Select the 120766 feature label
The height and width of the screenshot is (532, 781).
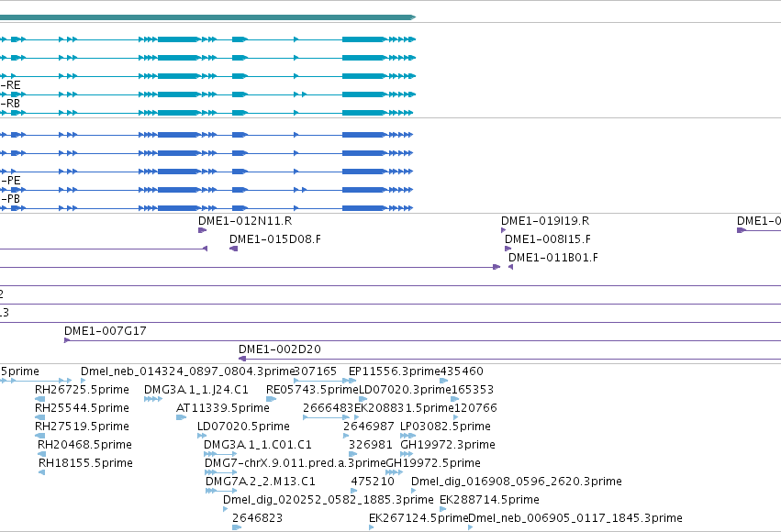(x=475, y=408)
